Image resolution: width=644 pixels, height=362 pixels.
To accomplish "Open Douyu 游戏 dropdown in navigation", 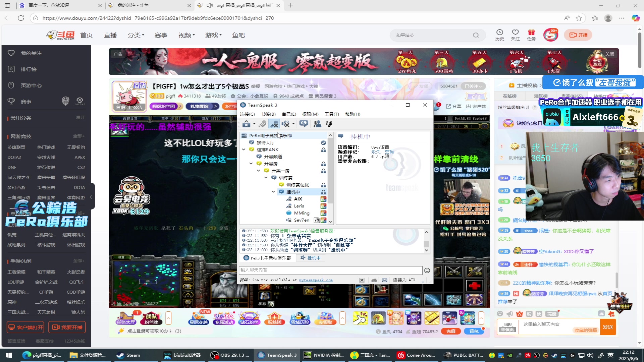I will tap(213, 35).
